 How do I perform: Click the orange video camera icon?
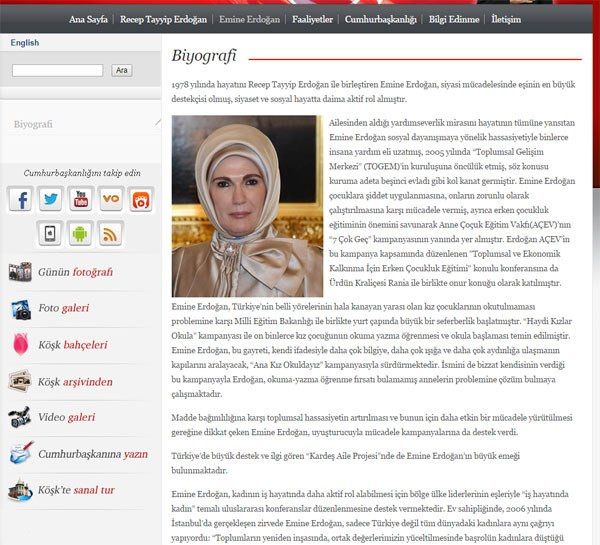point(141,199)
